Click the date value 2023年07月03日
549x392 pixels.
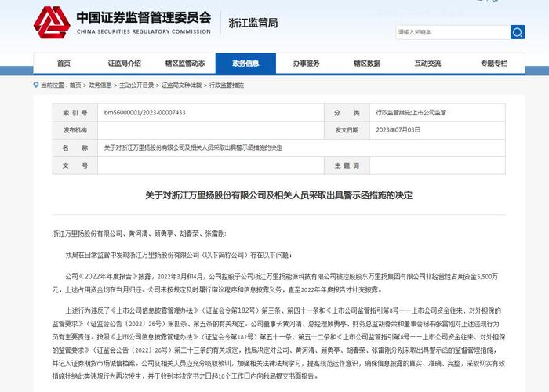click(398, 130)
